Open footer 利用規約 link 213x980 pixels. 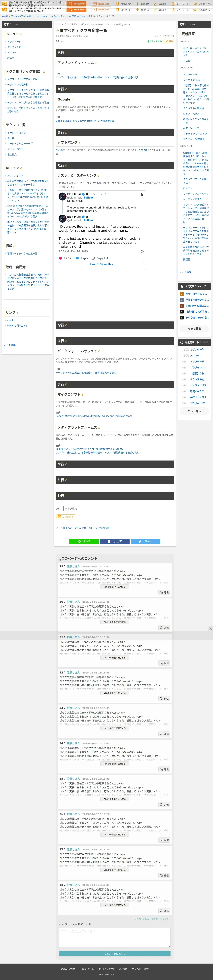[x=123, y=969]
